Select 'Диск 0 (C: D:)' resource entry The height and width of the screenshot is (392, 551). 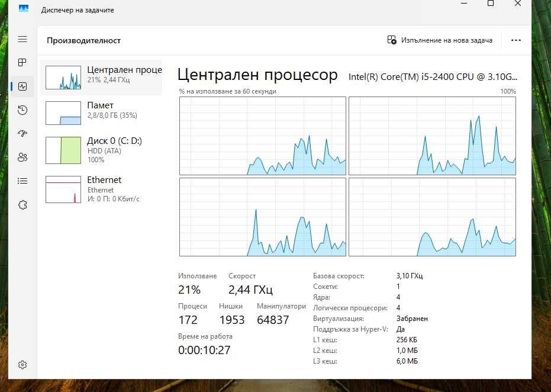(101, 150)
